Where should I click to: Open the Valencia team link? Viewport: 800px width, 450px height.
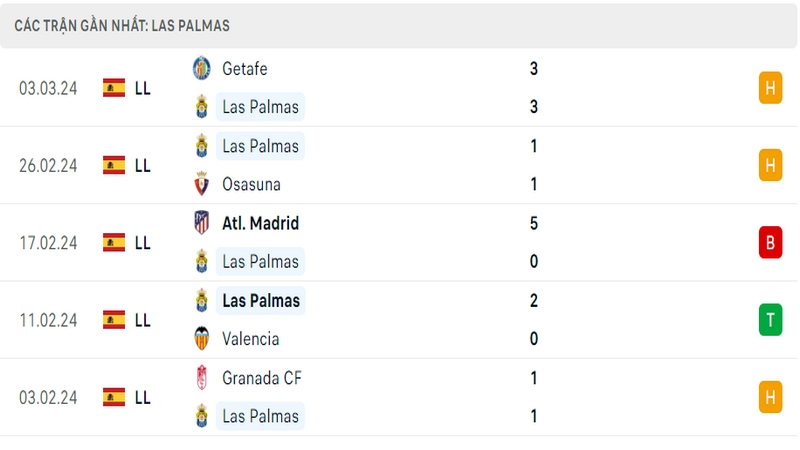tap(251, 339)
